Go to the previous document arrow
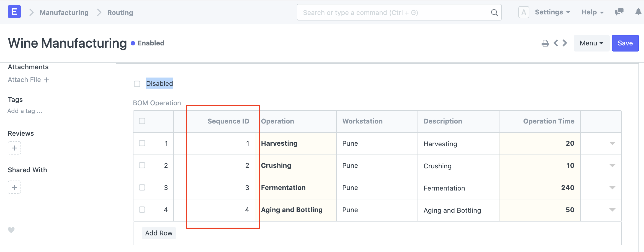The image size is (644, 252). [x=555, y=43]
